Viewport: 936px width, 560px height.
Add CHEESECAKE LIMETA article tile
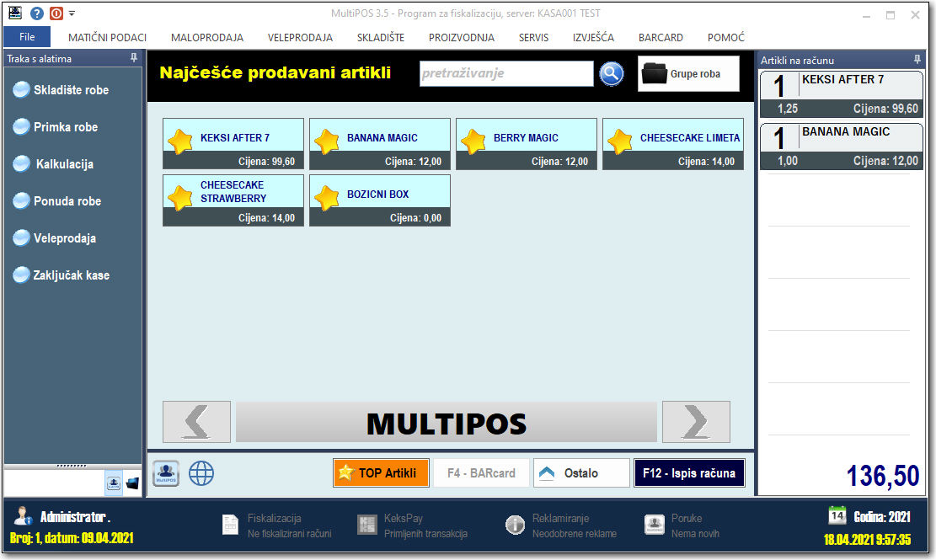tap(673, 144)
